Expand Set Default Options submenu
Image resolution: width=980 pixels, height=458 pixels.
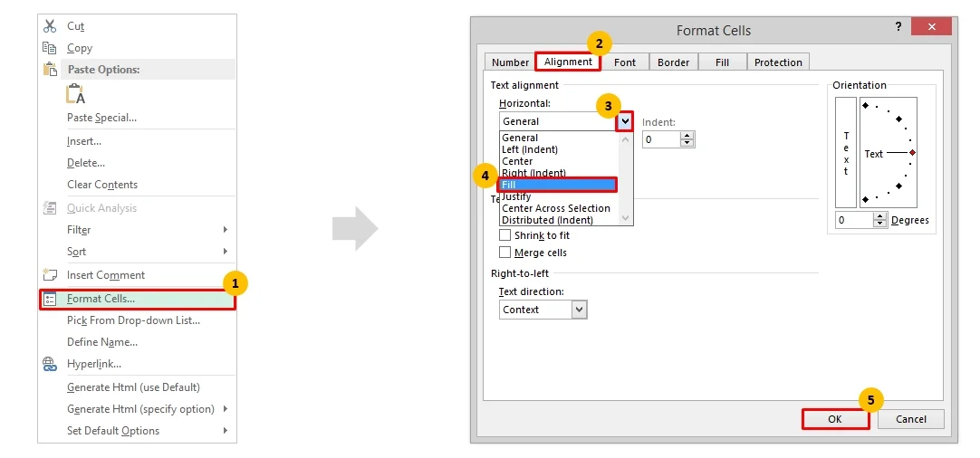tap(225, 431)
